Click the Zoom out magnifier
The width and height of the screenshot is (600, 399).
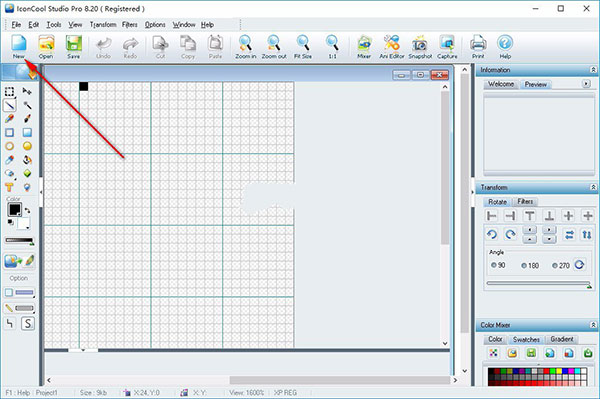pos(274,46)
